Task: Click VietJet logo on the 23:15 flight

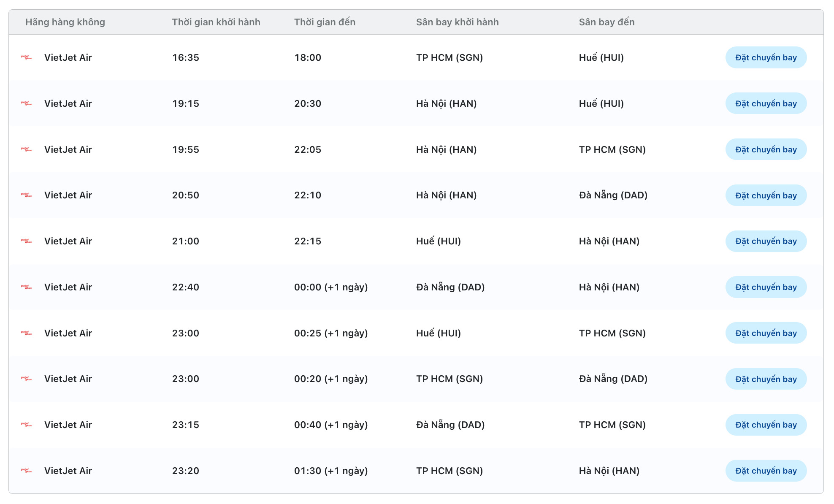Action: coord(27,425)
